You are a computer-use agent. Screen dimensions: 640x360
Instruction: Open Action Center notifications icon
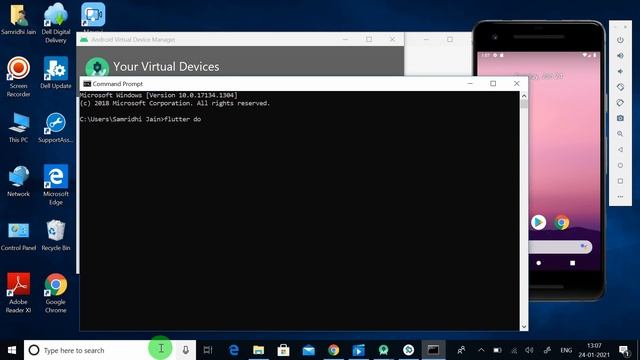pyautogui.click(x=624, y=350)
